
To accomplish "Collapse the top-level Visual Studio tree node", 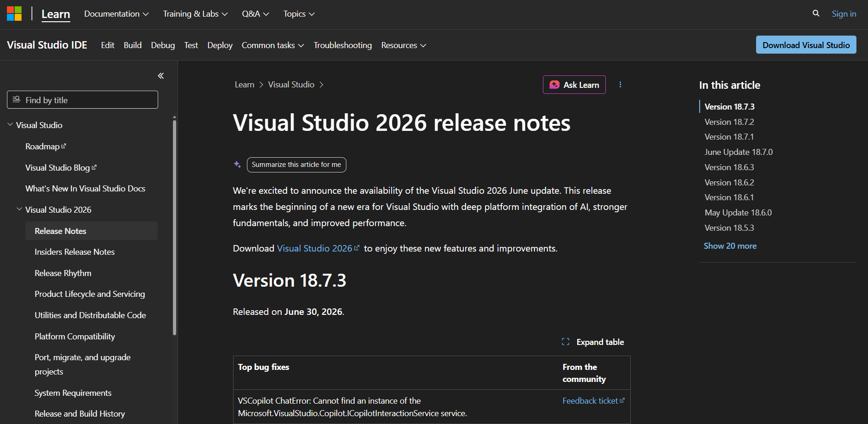I will [x=10, y=125].
